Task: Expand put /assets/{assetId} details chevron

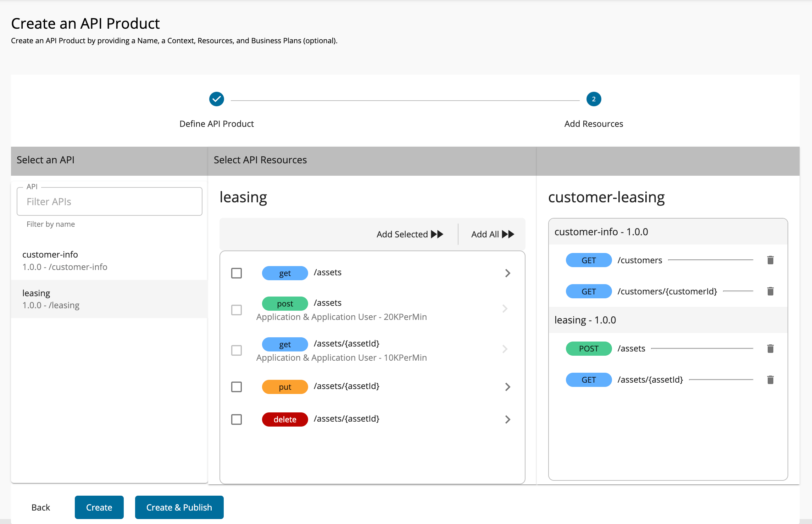Action: point(507,387)
